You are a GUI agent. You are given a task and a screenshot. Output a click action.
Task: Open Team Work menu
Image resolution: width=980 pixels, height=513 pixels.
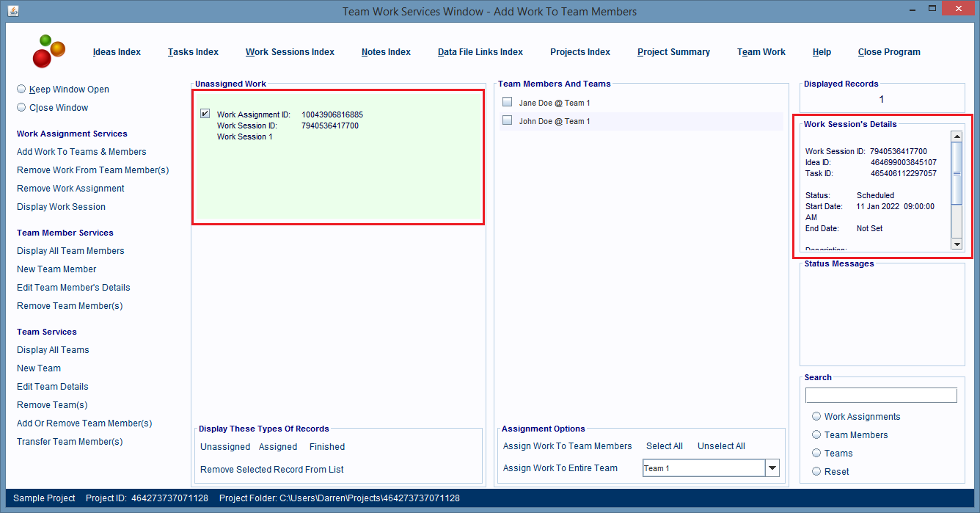761,52
